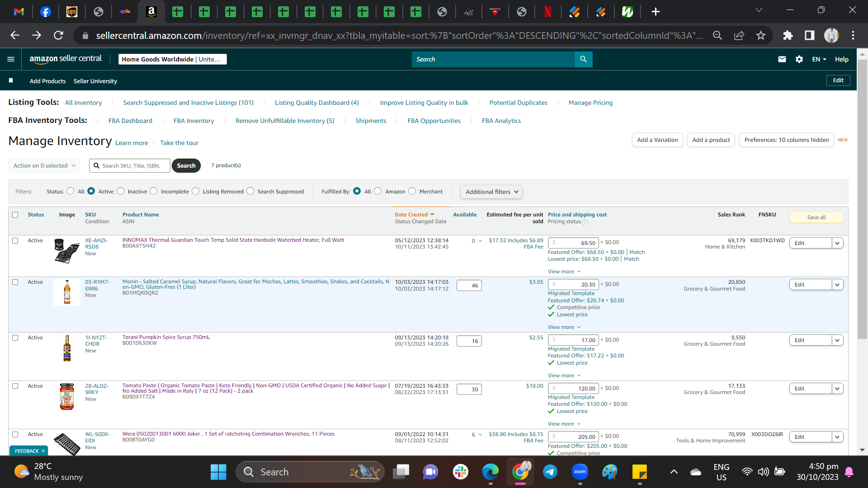Share this page using the share icon

[739, 35]
